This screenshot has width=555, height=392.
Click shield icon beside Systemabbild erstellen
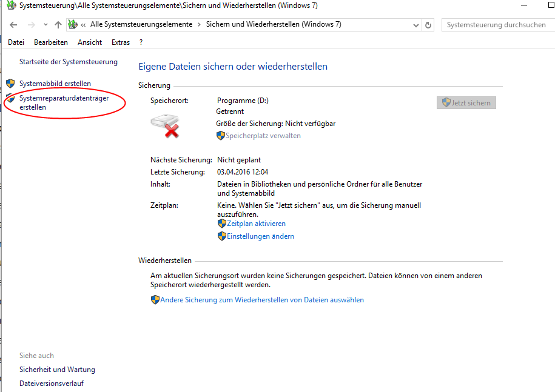[x=10, y=84]
